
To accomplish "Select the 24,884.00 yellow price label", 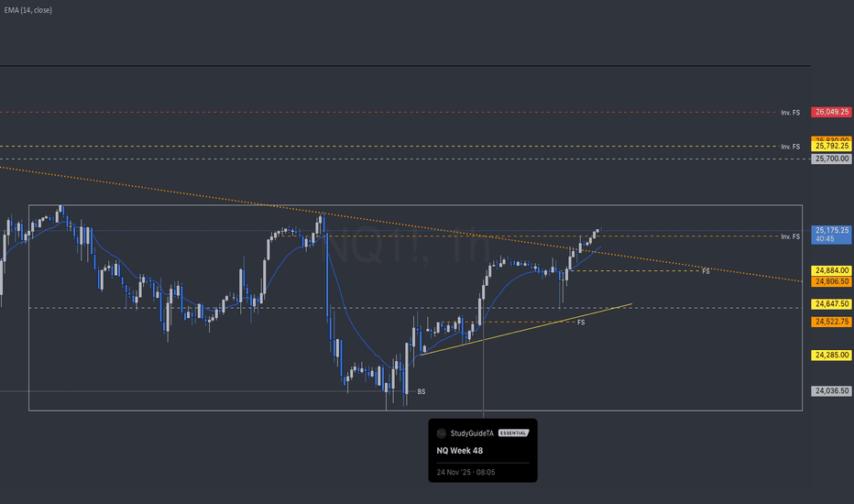I will pos(831,271).
